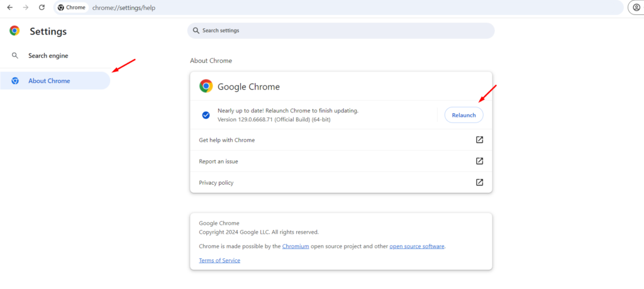
Task: Click the Chrome logo beside Settings title
Action: [x=14, y=31]
